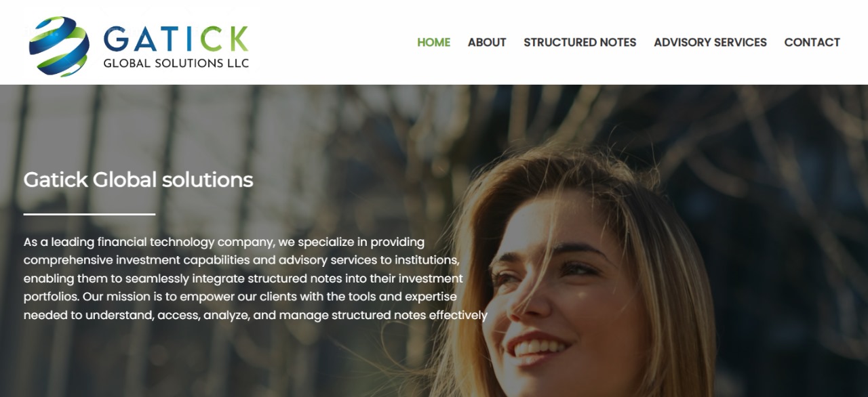Screen dimensions: 868x397
Task: Click the GATICK wordmark in the header
Action: [x=176, y=39]
